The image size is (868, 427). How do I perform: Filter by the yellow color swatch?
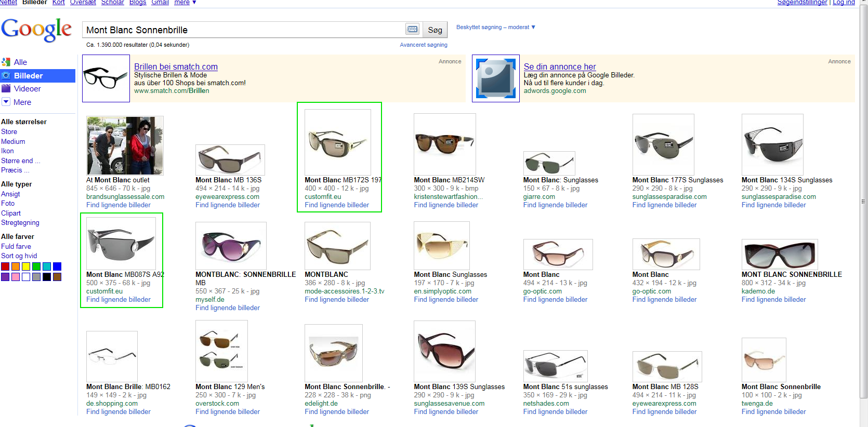[26, 266]
